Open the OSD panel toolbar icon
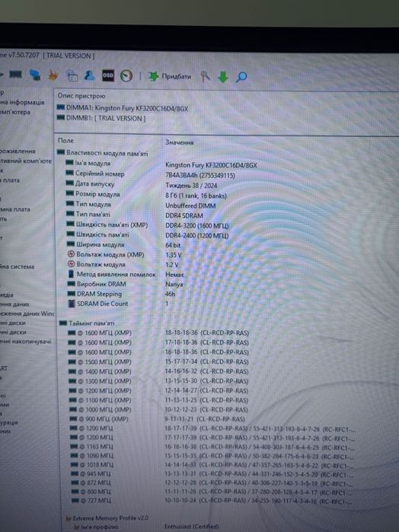 coord(108,75)
